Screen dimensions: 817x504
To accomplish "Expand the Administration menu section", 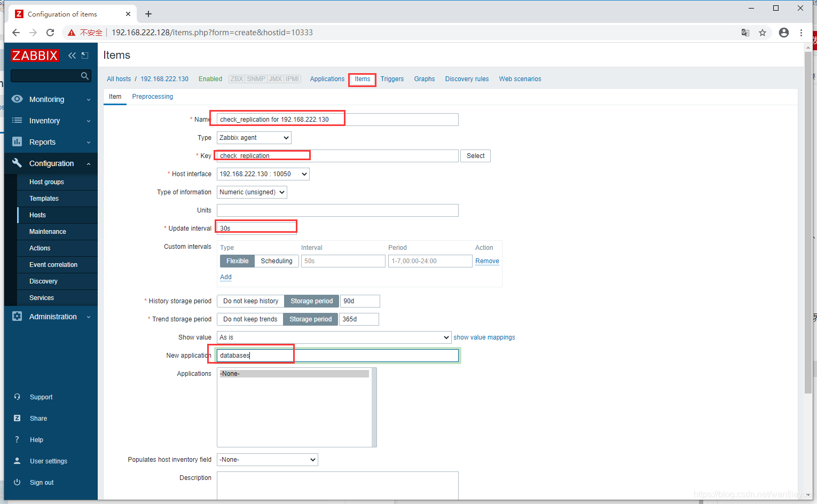I will click(x=89, y=317).
